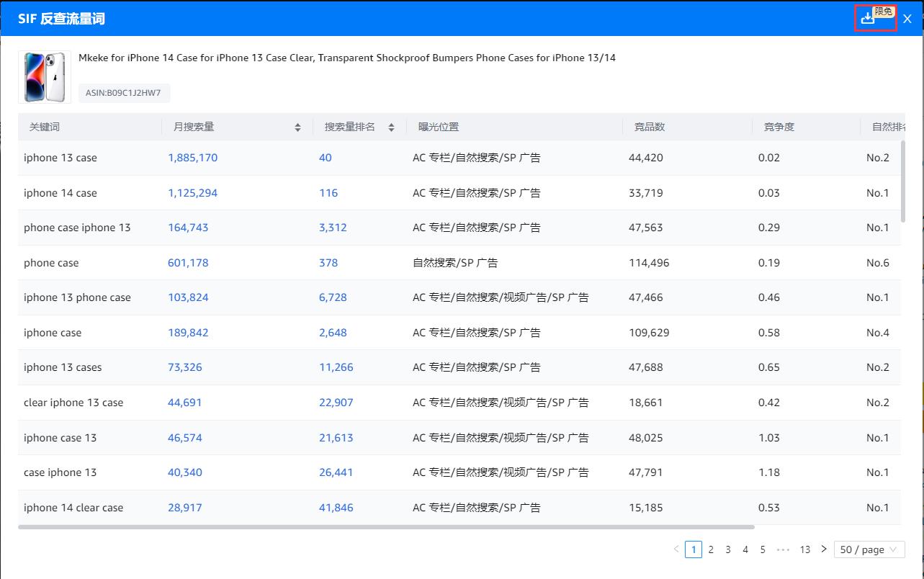Click the previous page arrow
This screenshot has width=924, height=579.
coord(676,549)
